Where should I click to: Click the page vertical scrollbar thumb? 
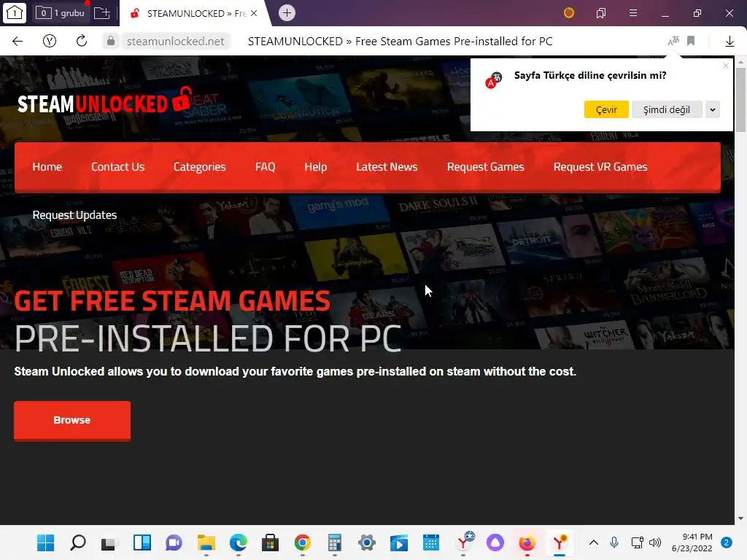pos(740,99)
